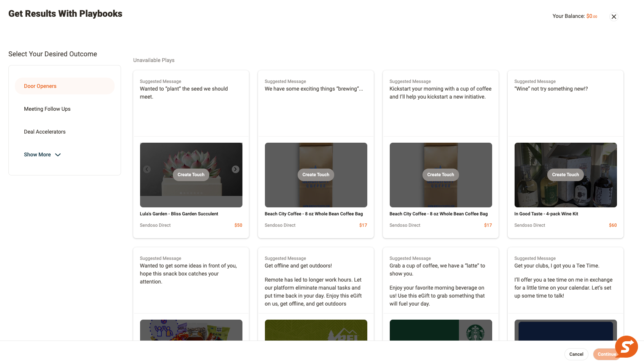The height and width of the screenshot is (363, 644).
Task: Select Door Openers outcome
Action: coord(65,86)
